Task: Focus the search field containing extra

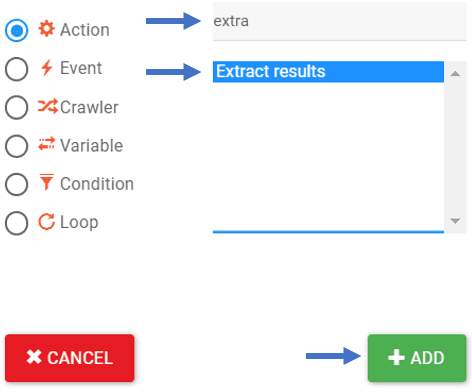Action: coord(339,21)
